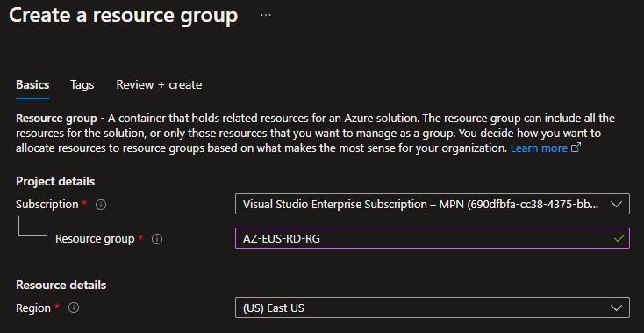Image resolution: width=644 pixels, height=333 pixels.
Task: Click the Subscription field label
Action: (x=47, y=205)
